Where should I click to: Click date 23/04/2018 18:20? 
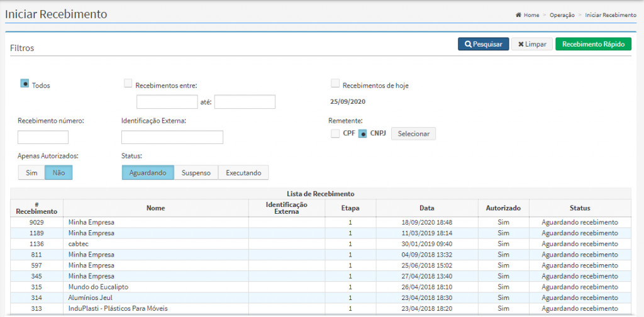click(427, 308)
